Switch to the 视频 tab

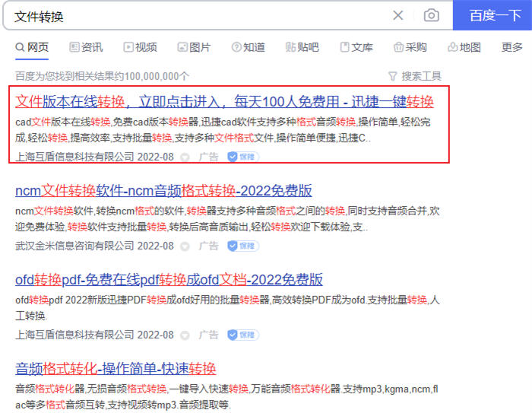[140, 47]
